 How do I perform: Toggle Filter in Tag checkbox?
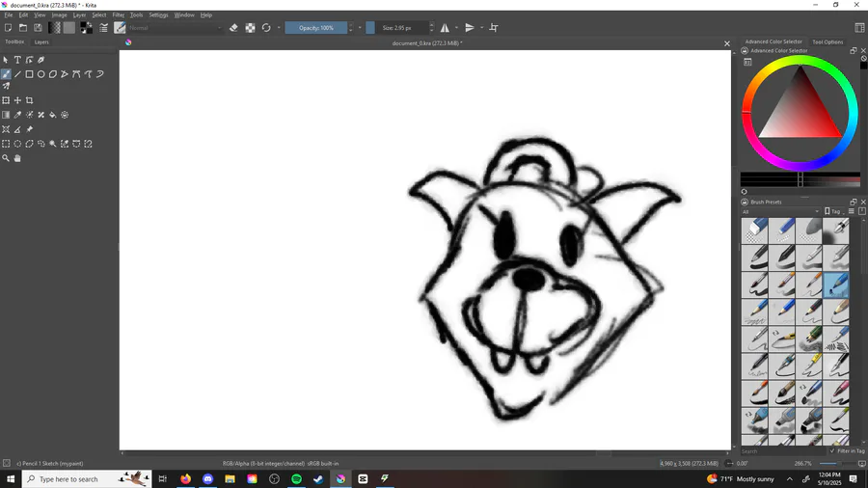832,451
